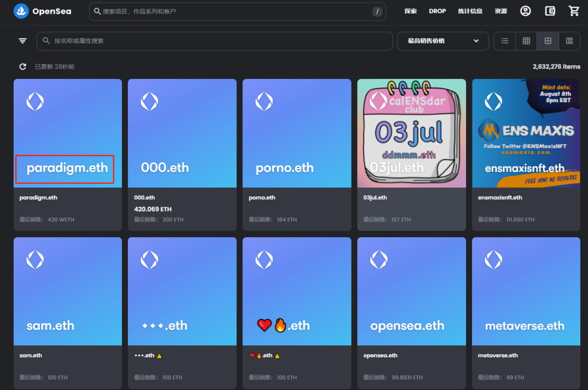Click the slash shortcut key hint in search

point(377,11)
